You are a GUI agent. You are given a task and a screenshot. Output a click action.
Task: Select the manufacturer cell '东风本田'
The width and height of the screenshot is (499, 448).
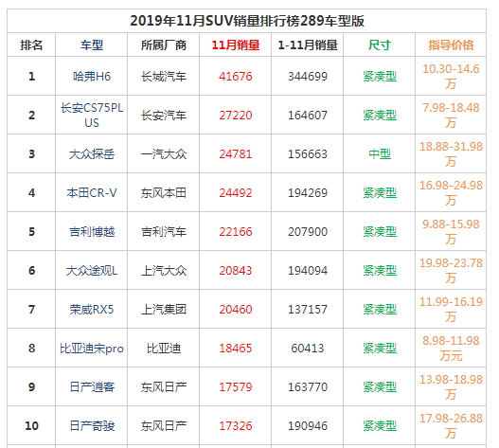164,193
